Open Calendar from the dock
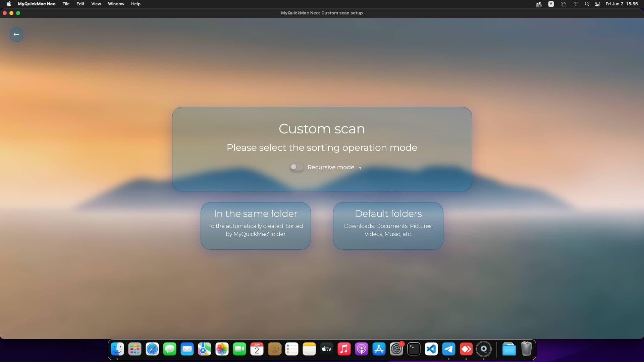Viewport: 644px width, 362px height. point(257,349)
